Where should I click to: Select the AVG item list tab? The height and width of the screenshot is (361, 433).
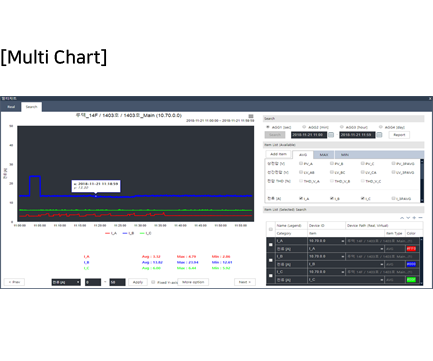coord(303,155)
